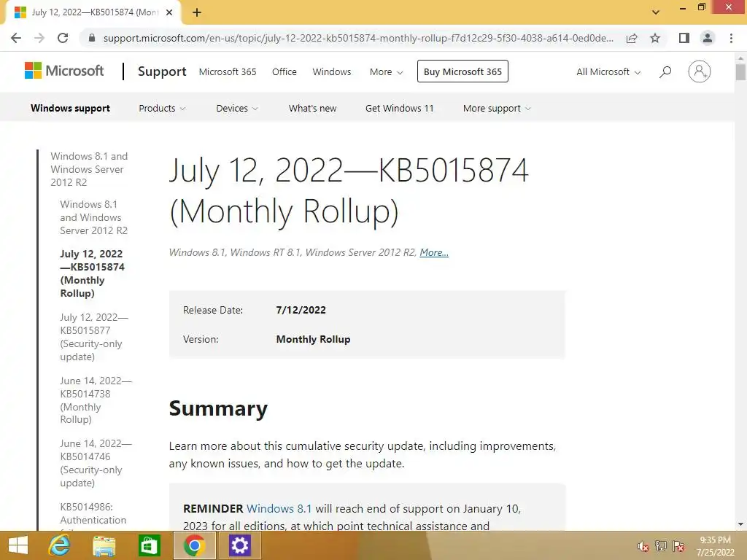Viewport: 747px width, 560px height.
Task: Click the More... applies-to link
Action: 434,252
